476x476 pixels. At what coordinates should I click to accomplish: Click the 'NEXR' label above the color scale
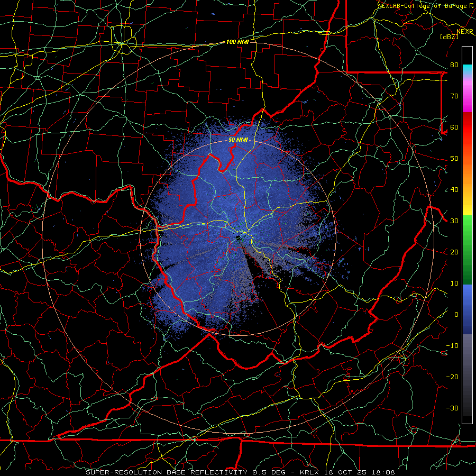(x=465, y=32)
